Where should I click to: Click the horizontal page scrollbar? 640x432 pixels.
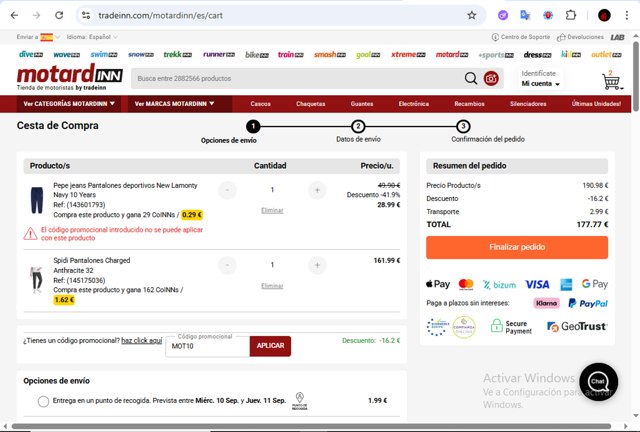tap(312, 426)
